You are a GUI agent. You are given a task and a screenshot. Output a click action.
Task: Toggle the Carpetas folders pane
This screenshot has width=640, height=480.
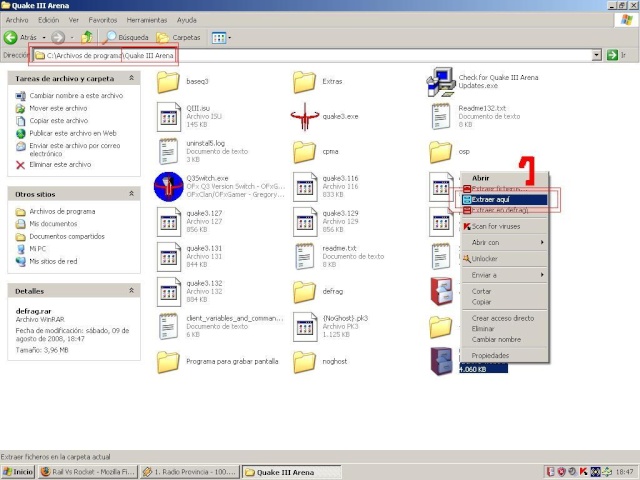tap(179, 38)
